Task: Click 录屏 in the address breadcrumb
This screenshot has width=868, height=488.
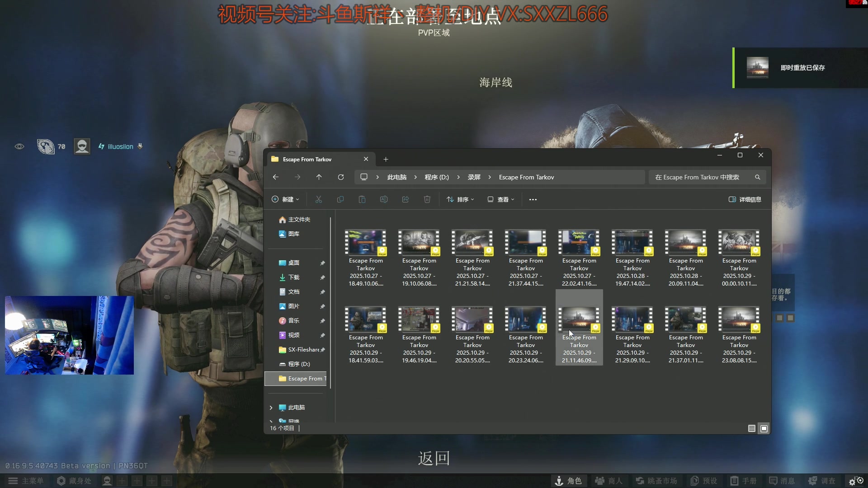Action: 474,177
